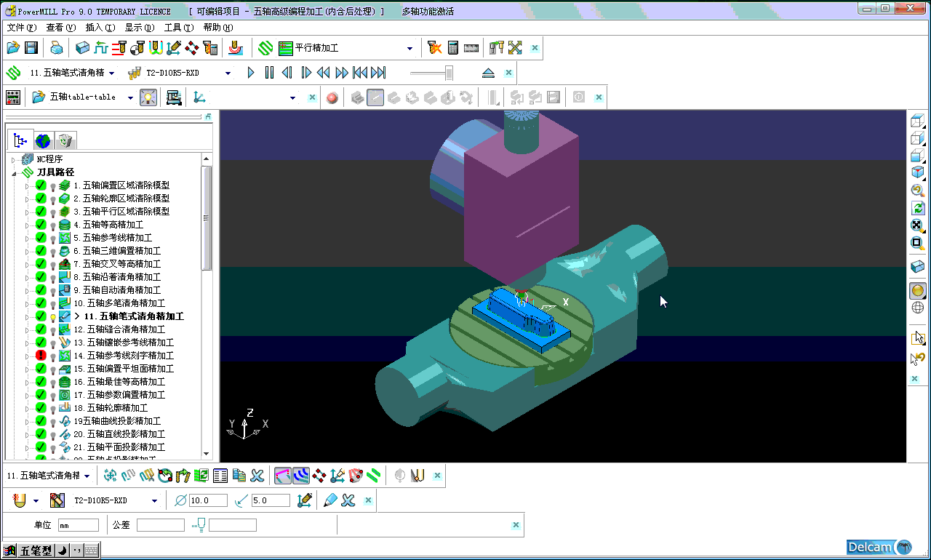Toggle the light bulb for toolpath 1
Image resolution: width=931 pixels, height=560 pixels.
click(53, 186)
